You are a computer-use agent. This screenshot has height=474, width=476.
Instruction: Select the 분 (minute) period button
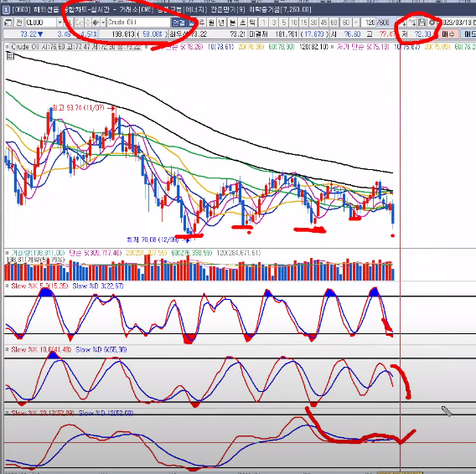click(x=232, y=23)
